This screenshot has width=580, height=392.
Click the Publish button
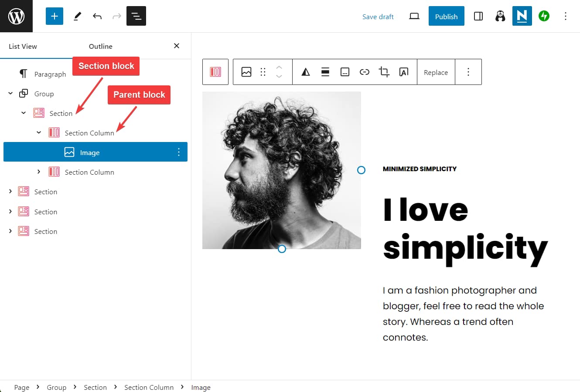click(x=446, y=16)
